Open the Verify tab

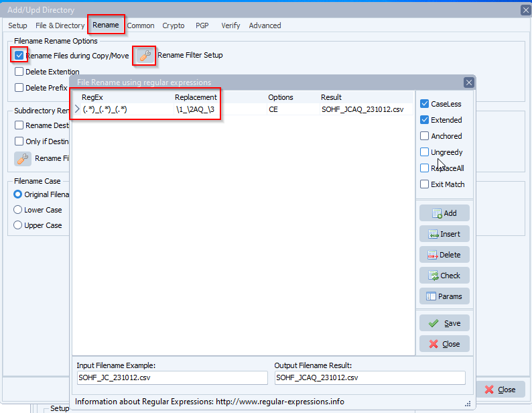coord(230,25)
